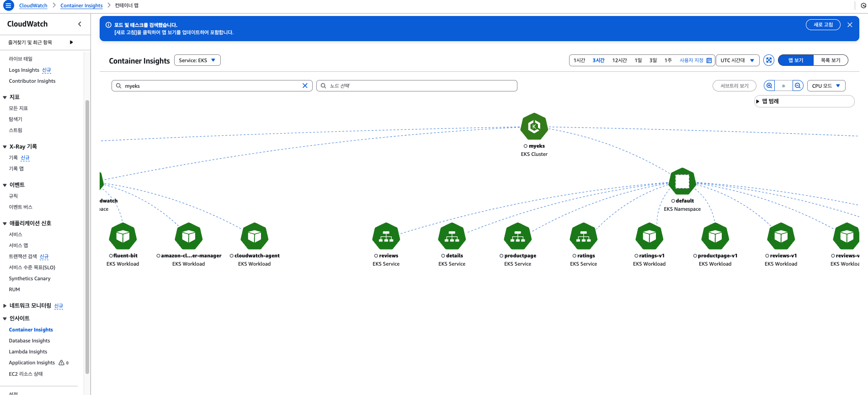
Task: Open the UTC 시간대 timezone dropdown
Action: click(737, 60)
